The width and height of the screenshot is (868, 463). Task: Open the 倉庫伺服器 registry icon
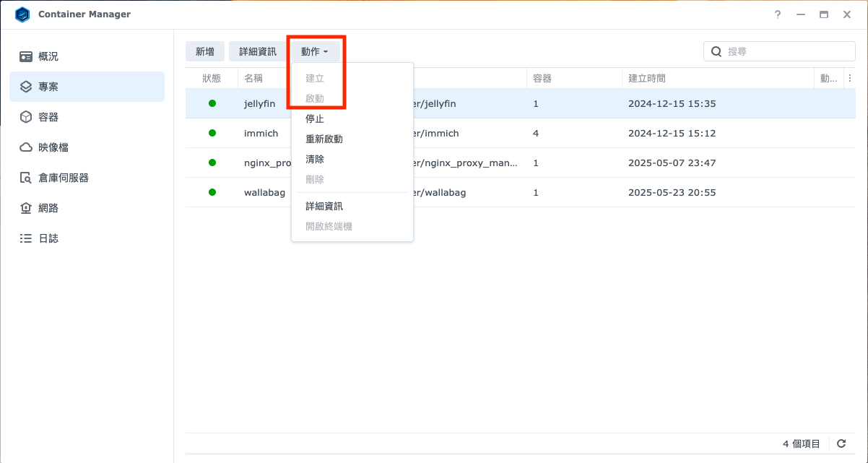coord(26,178)
